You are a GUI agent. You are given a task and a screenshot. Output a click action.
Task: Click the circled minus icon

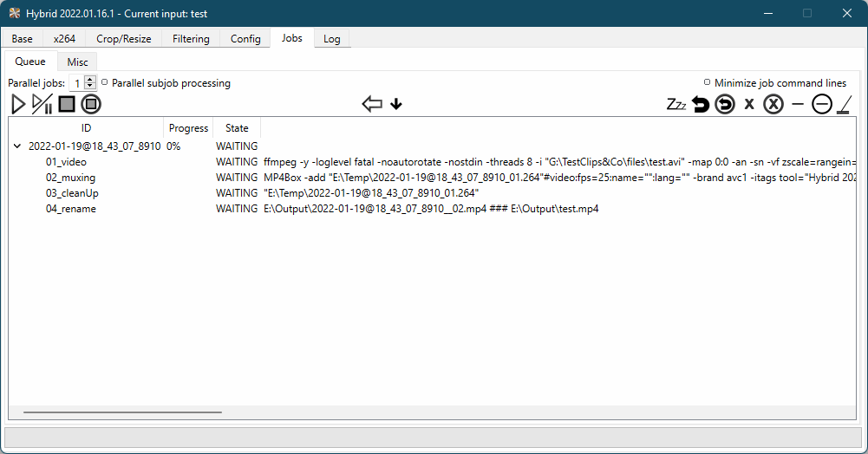pyautogui.click(x=822, y=105)
